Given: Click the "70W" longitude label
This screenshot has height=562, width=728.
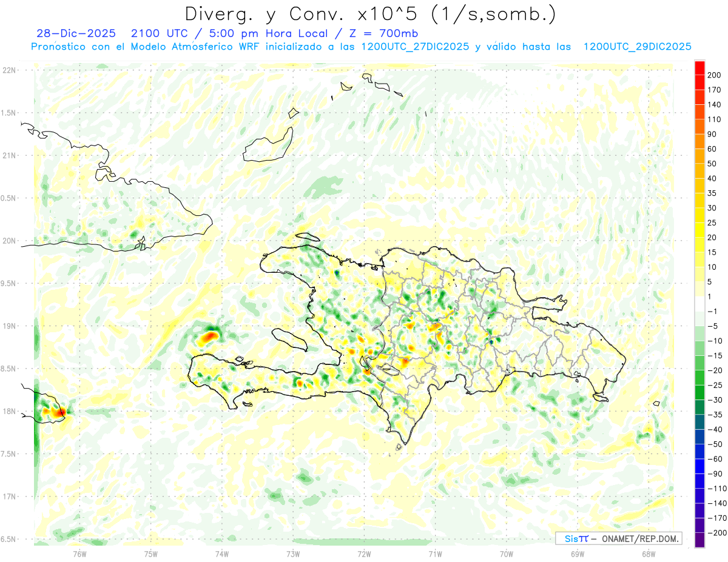Looking at the screenshot, I should (507, 553).
